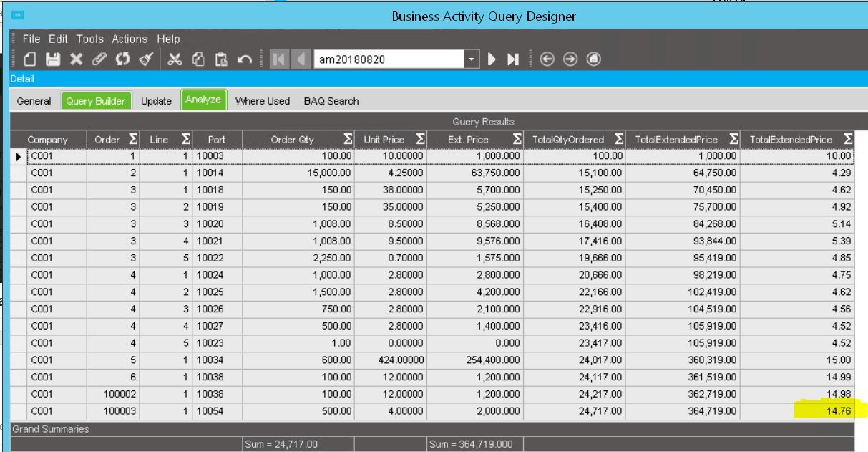This screenshot has width=868, height=452.
Task: Go to the last record with skip-forward icon
Action: pos(513,59)
